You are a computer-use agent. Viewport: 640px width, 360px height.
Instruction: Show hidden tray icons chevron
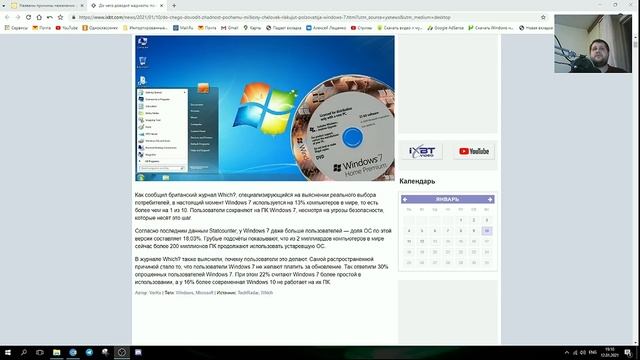point(567,353)
